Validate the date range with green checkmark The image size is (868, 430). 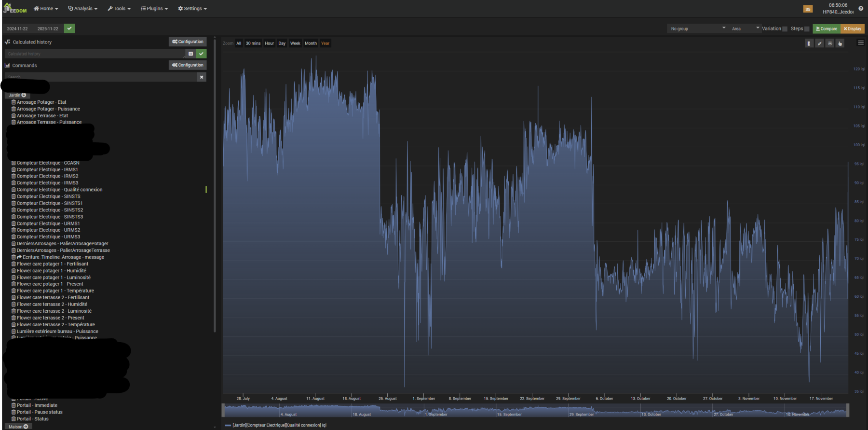[x=69, y=28]
